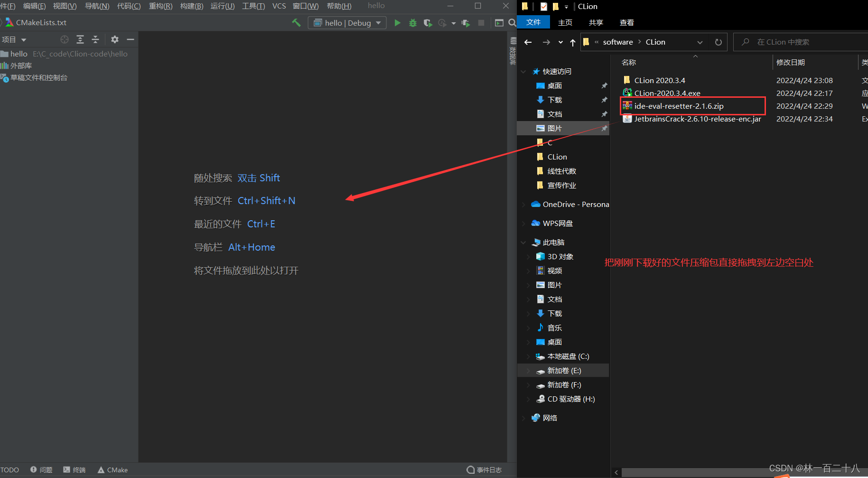Select the JetbrainsCrack-2.6.10-release-enc.jar file
The height and width of the screenshot is (478, 868).
pos(698,119)
